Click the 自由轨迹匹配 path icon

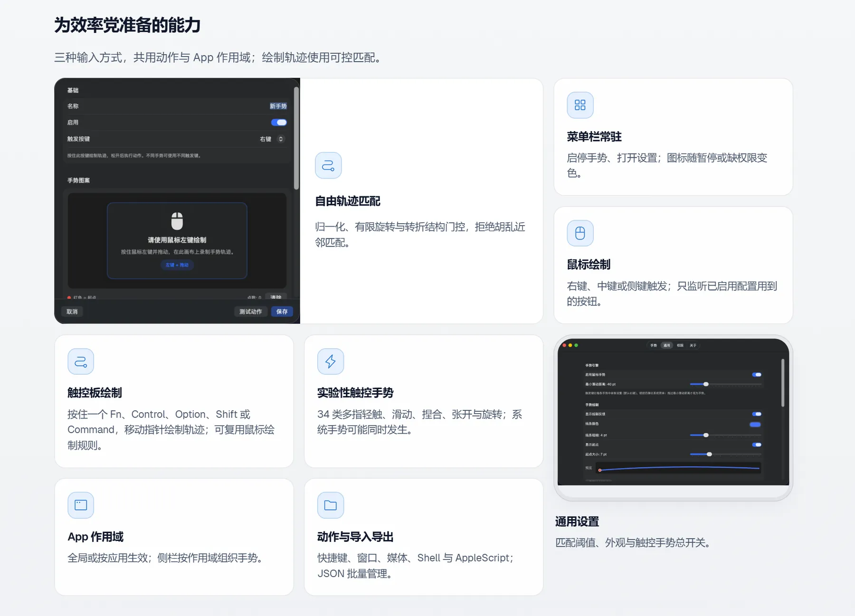point(328,165)
